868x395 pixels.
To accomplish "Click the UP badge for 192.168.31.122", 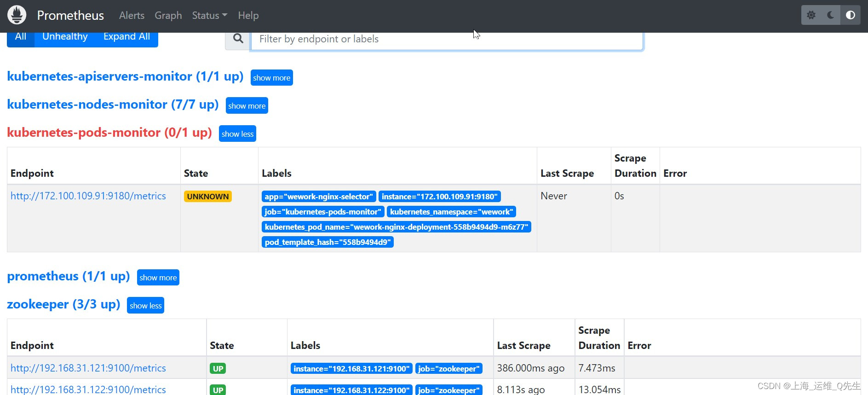I will point(218,390).
